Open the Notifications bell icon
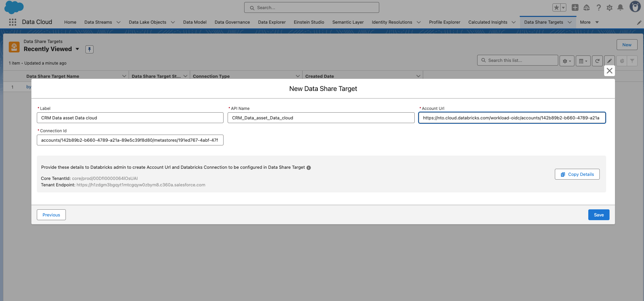Screen dimensions: 644x301 tap(620, 7)
